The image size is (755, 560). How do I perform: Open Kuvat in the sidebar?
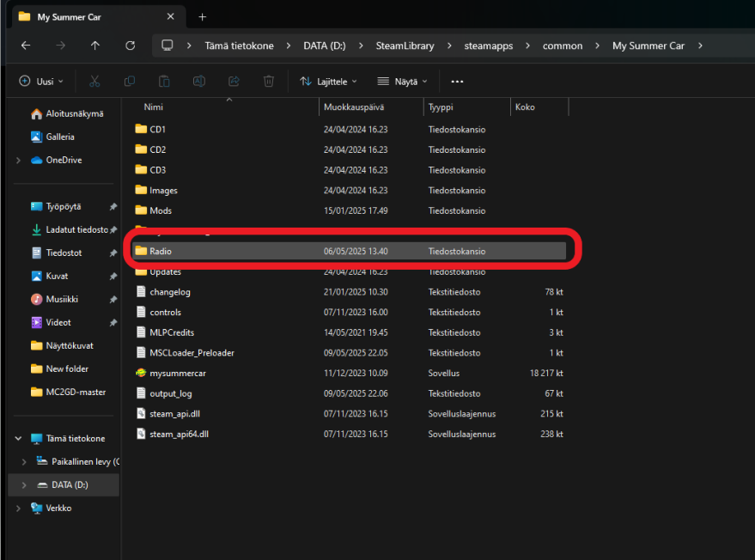pos(49,276)
